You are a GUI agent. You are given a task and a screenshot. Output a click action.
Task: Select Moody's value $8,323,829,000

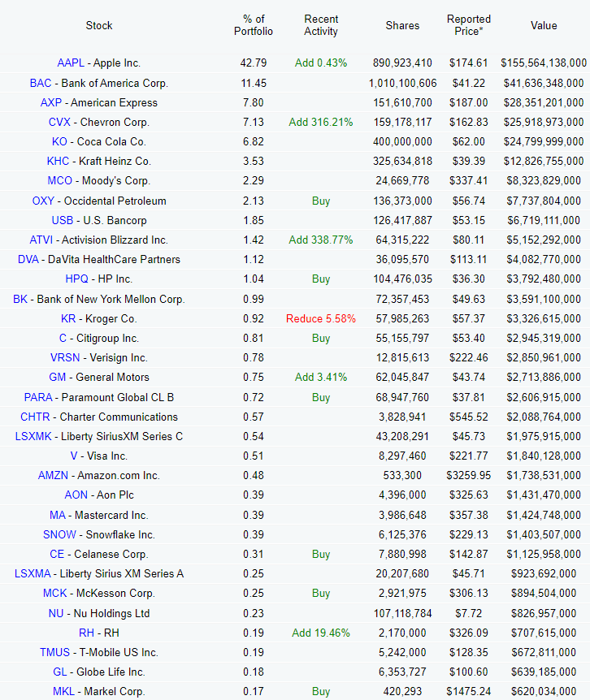tap(544, 181)
